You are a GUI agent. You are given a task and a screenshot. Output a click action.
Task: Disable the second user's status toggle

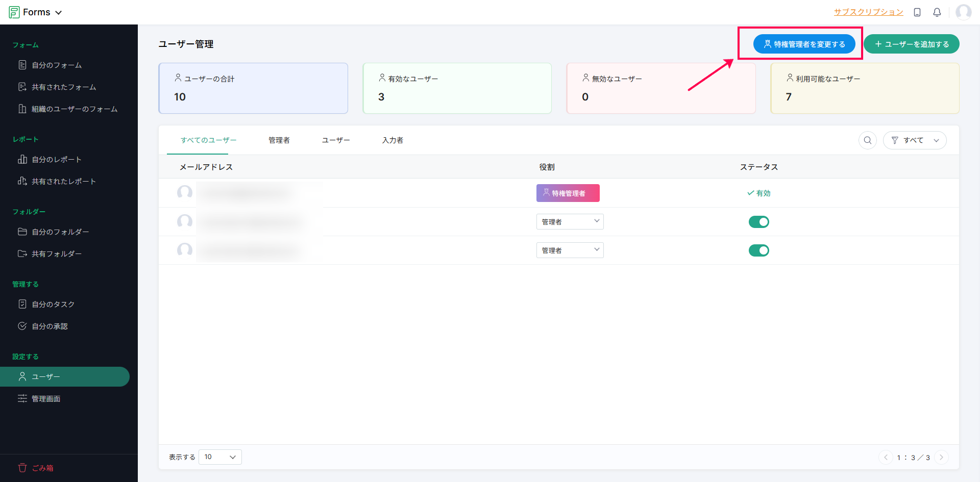pos(758,222)
